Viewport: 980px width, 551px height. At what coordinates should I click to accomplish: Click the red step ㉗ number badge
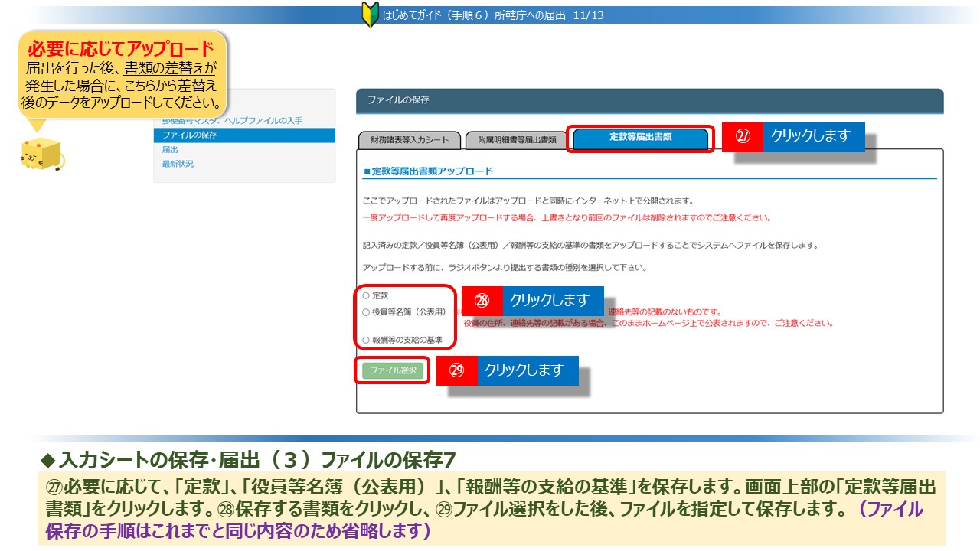[x=742, y=137]
